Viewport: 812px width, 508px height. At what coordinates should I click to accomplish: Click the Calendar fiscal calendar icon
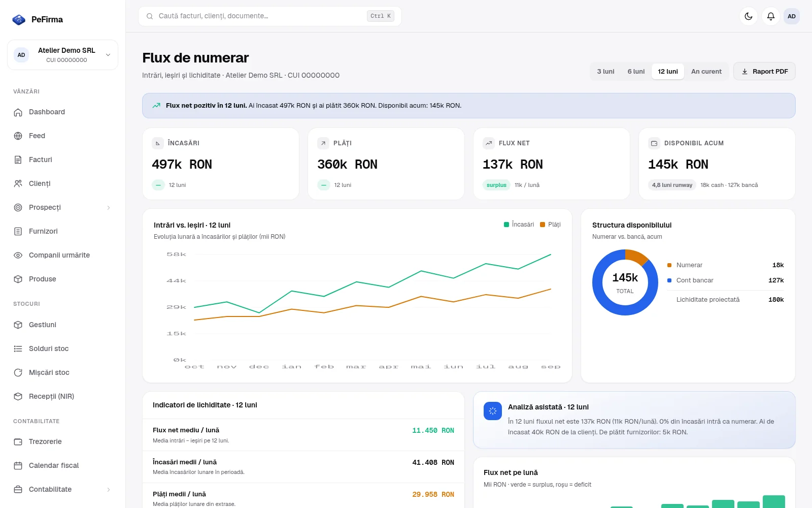[18, 466]
